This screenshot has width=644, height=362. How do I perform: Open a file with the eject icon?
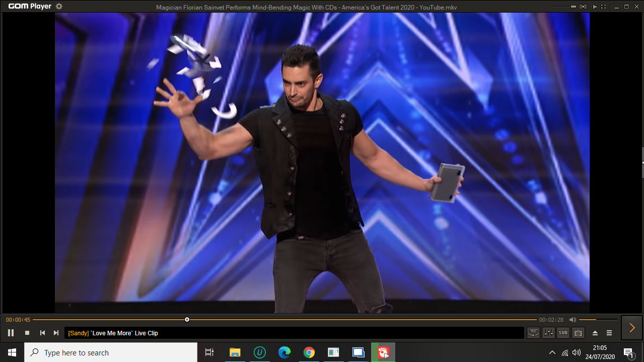point(595,333)
